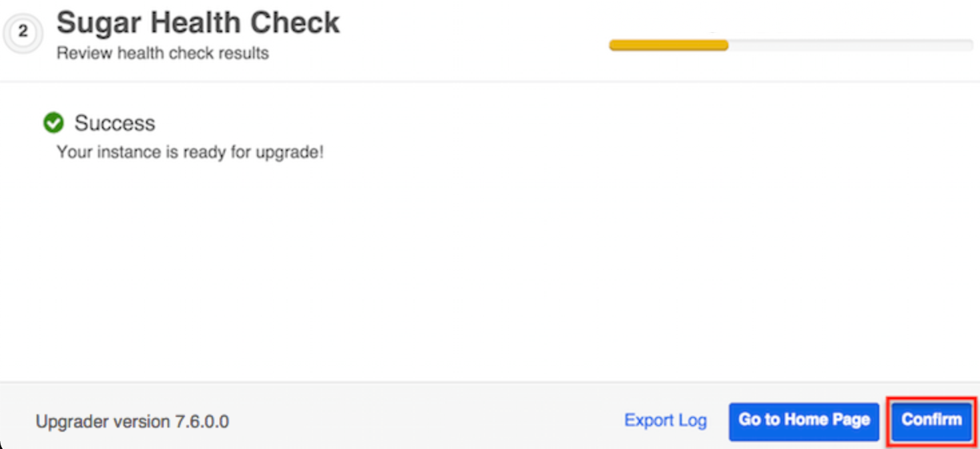Viewport: 980px width, 449px height.
Task: Click the gray unfilled progress bar portion
Action: point(850,45)
